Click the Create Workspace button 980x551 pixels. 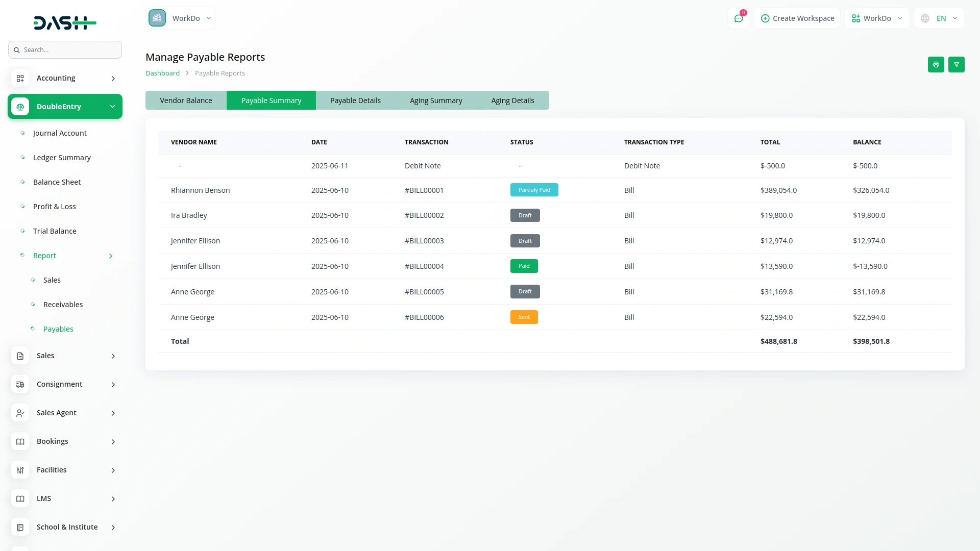click(797, 18)
